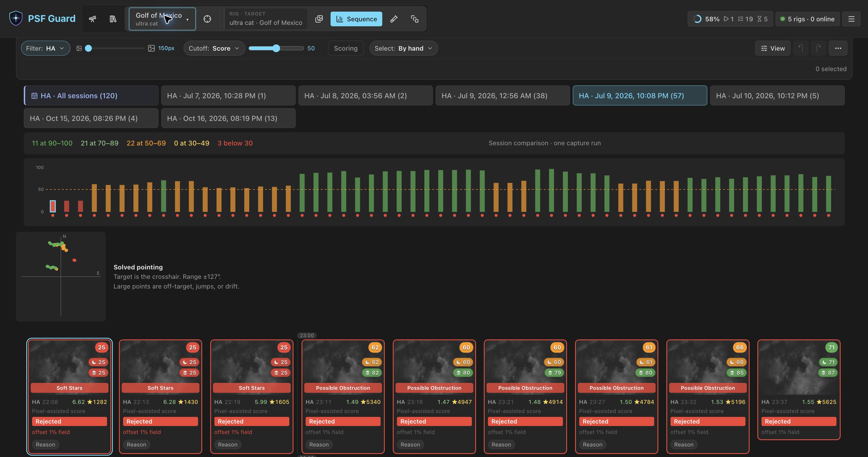868x457 pixels.
Task: Open the Select: By hand dropdown
Action: (403, 48)
